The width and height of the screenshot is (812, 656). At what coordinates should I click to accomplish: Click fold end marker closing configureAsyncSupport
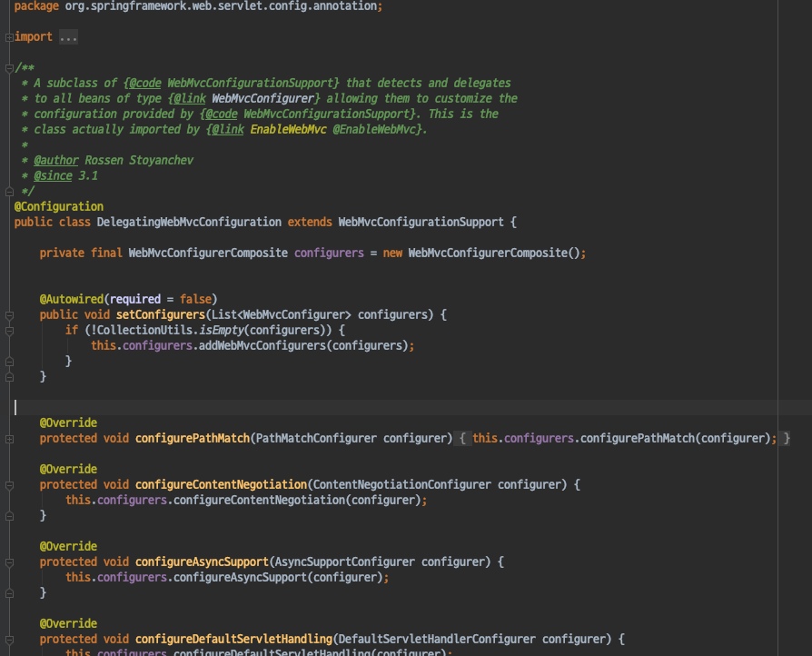coord(9,593)
